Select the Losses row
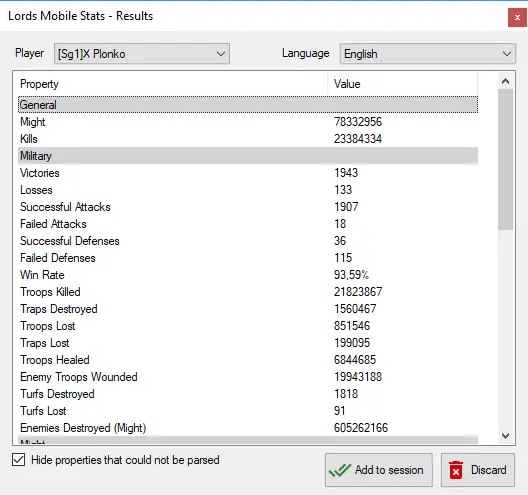The height and width of the screenshot is (495, 528). [x=248, y=190]
